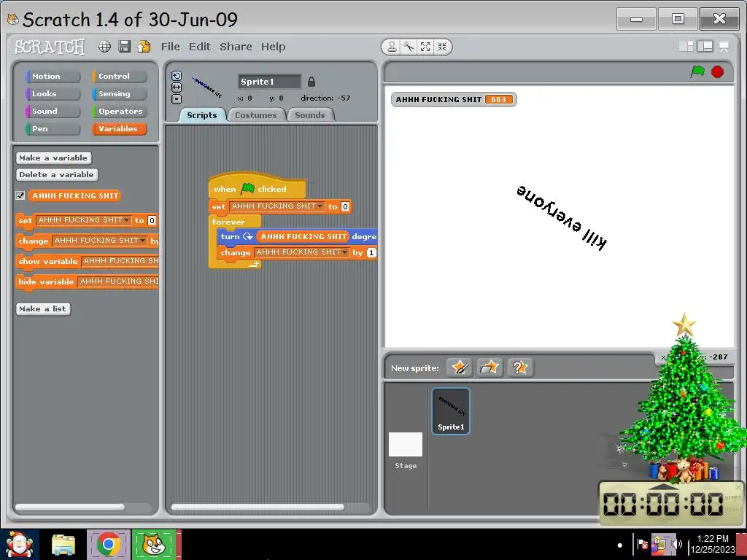The height and width of the screenshot is (560, 747).
Task: Click the Scratch cat taskbar icon
Action: click(154, 544)
